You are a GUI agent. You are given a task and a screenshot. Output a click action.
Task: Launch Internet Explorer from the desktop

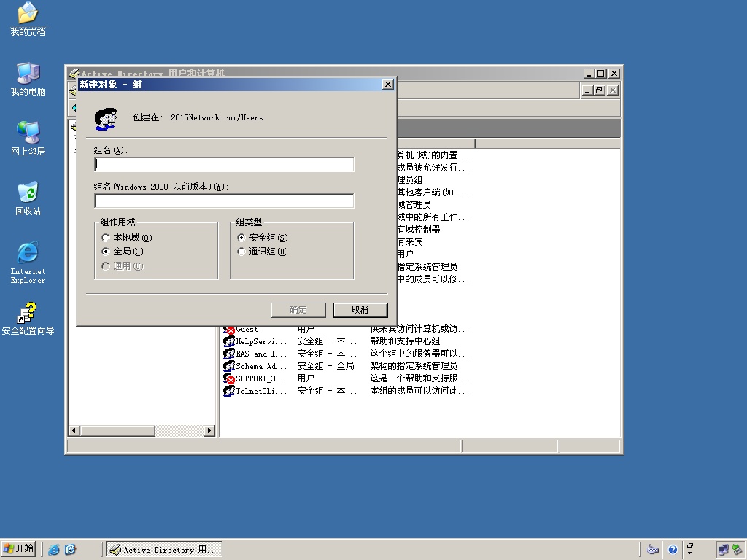point(28,262)
